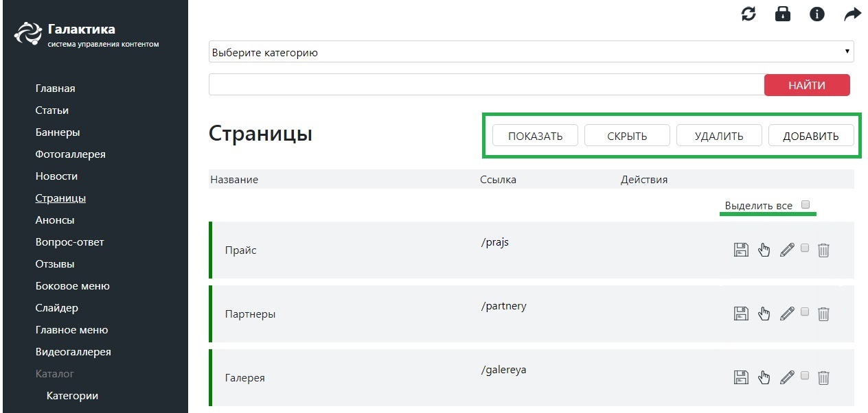Open Новости in the sidebar menu
The image size is (868, 413).
56,176
